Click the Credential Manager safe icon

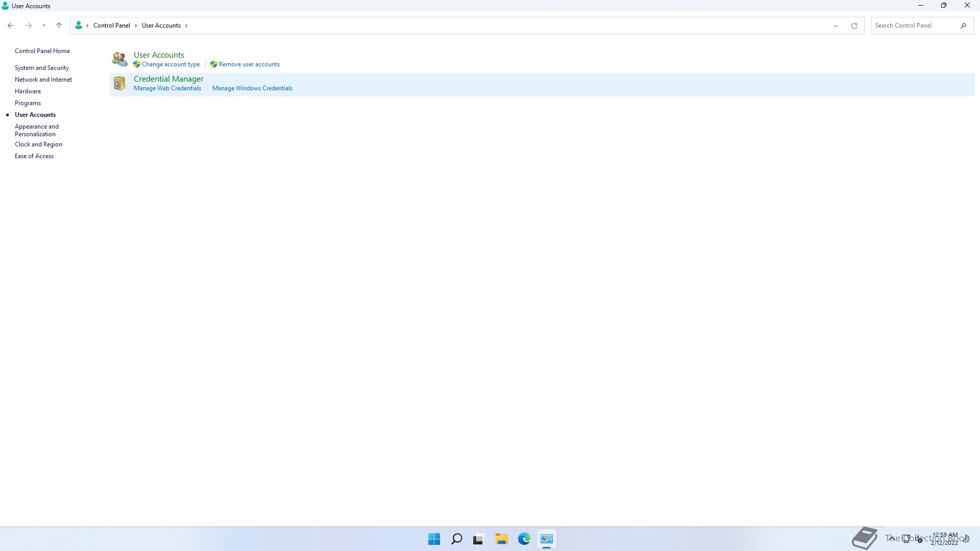[x=119, y=83]
